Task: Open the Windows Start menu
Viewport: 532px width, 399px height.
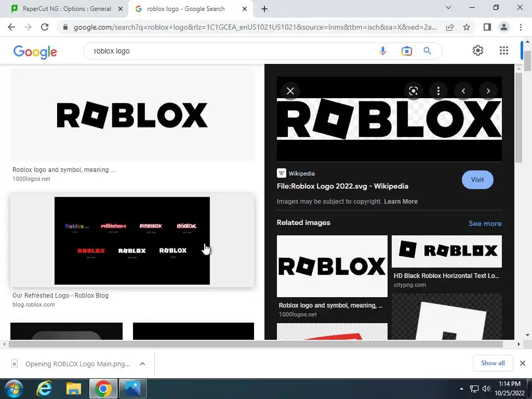Action: coord(13,389)
